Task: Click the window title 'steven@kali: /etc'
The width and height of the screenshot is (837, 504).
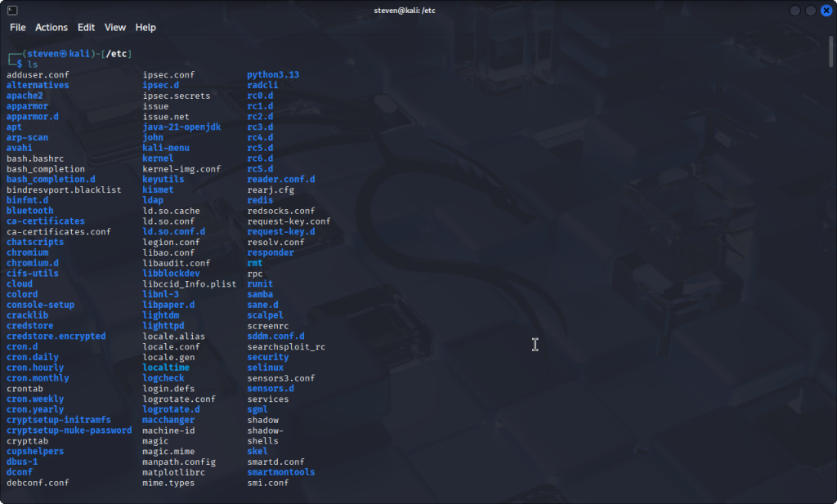Action: 418,10
